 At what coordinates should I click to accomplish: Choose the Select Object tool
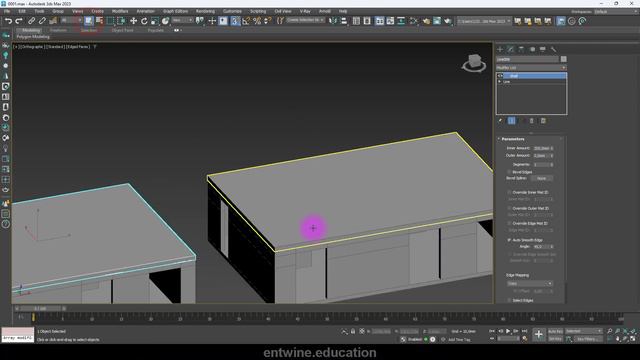89,21
